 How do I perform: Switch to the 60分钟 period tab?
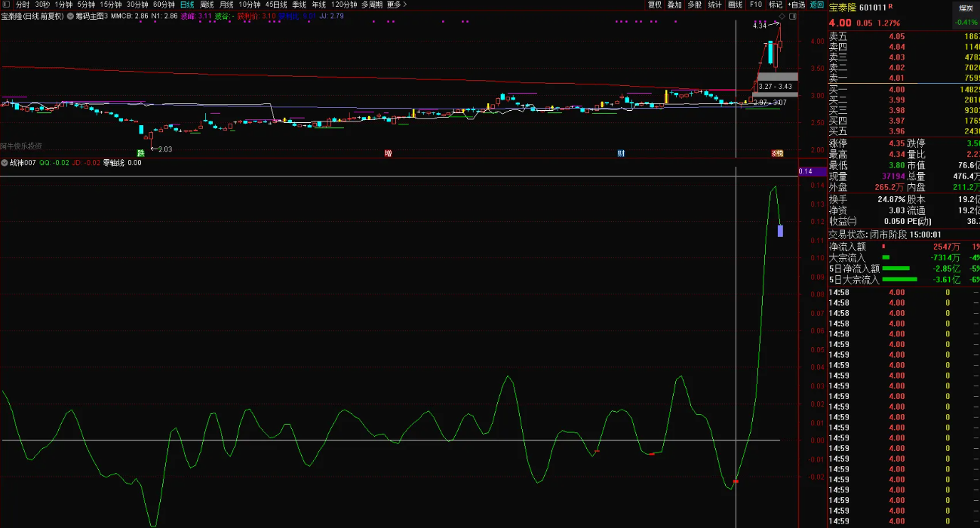click(164, 5)
